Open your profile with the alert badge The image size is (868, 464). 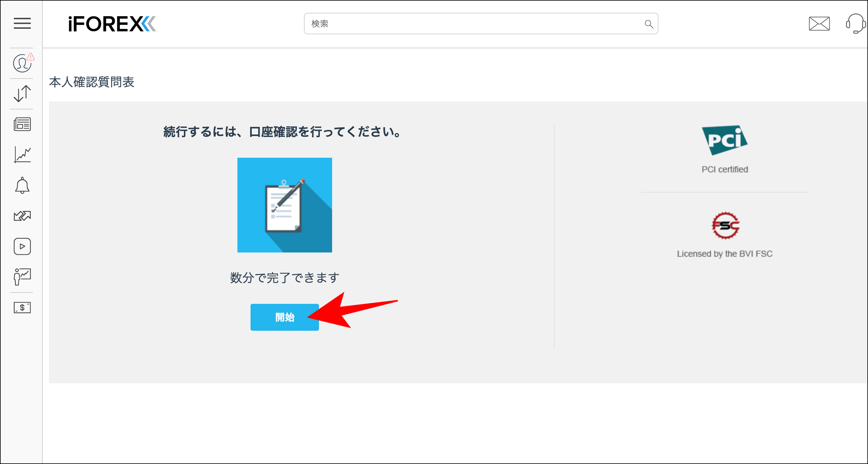click(x=22, y=63)
